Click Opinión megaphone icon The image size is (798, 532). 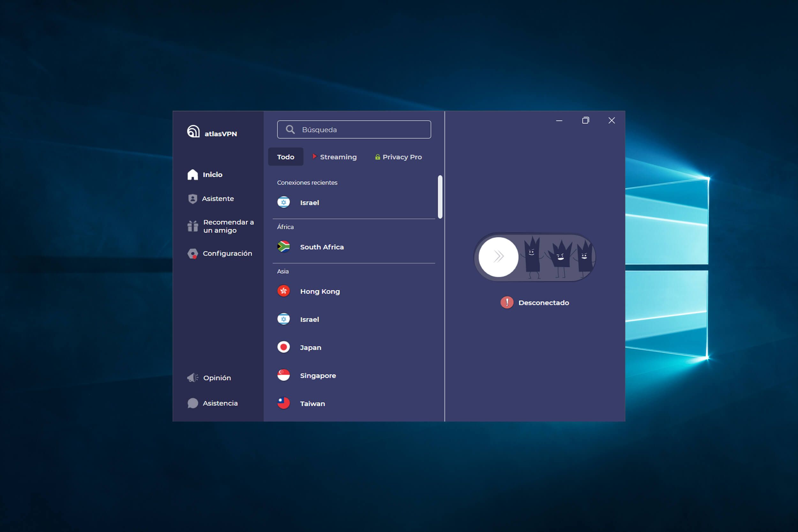point(192,378)
